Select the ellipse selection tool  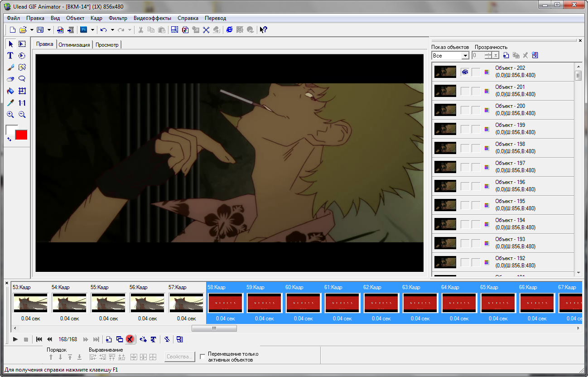22,56
